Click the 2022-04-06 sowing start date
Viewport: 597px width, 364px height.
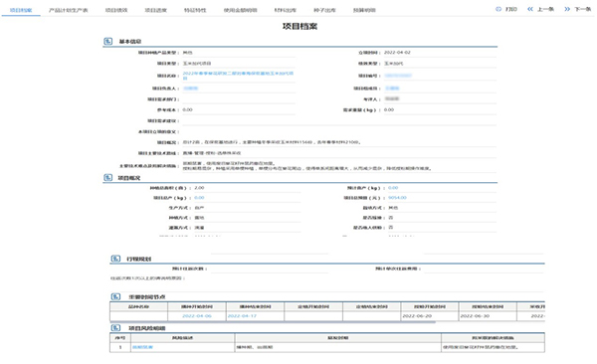(x=197, y=316)
